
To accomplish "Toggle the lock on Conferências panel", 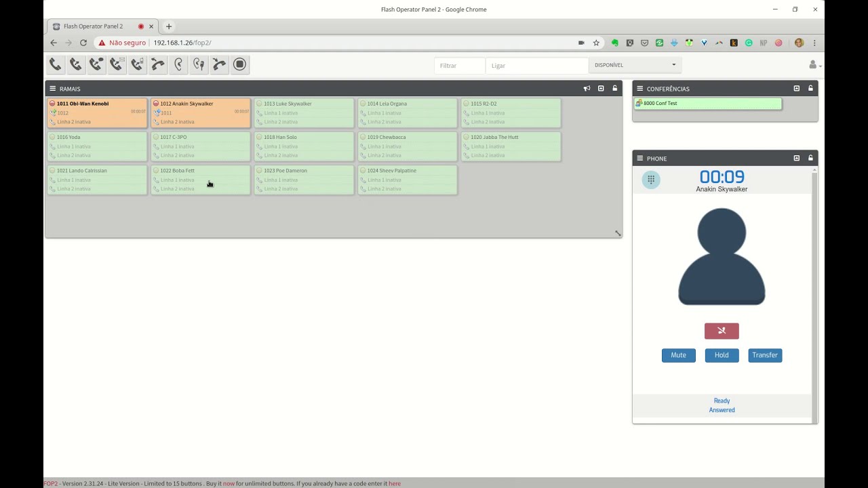I will click(x=810, y=89).
